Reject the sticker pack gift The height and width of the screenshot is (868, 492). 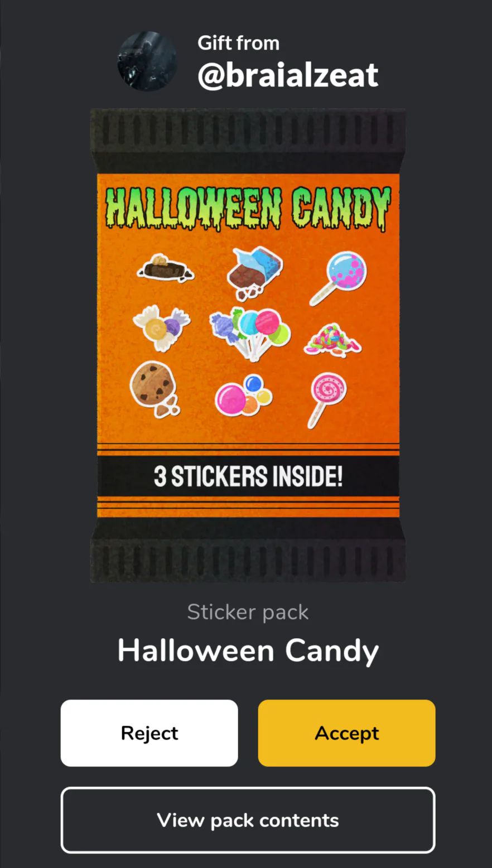coord(149,733)
